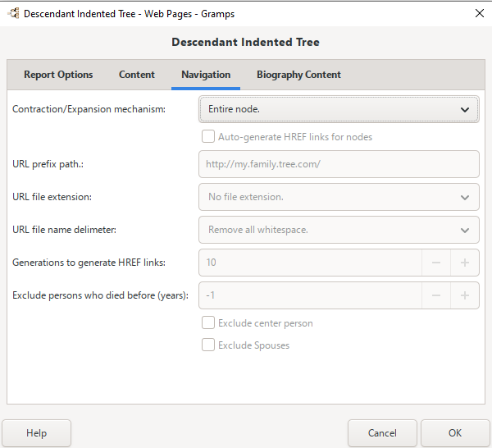Open the Content tab

point(136,75)
